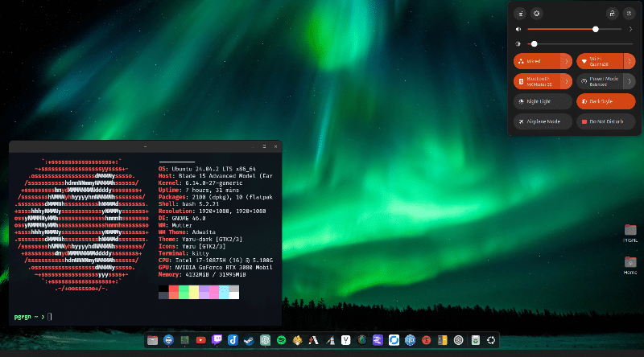This screenshot has width=644, height=357.
Task: Open the PRSNL desktop folder
Action: (x=630, y=233)
